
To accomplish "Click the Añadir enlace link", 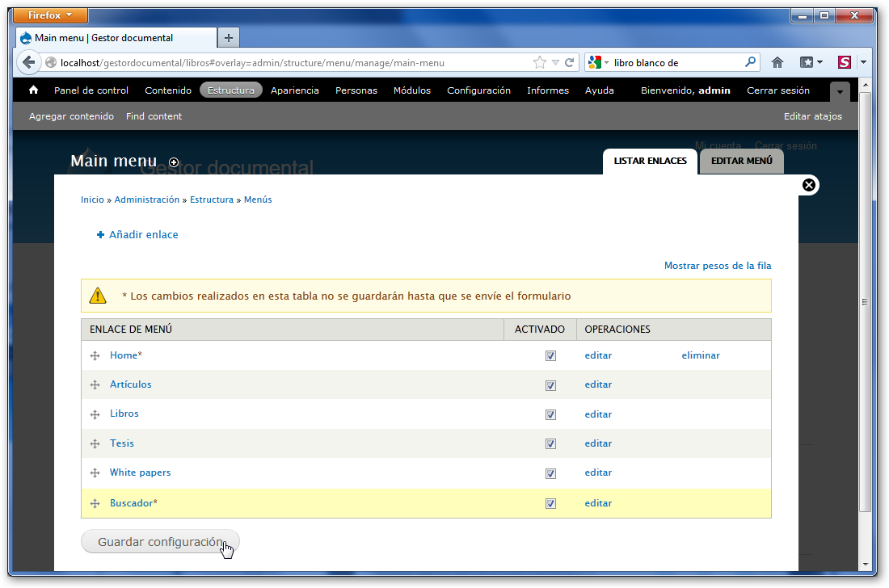I will click(143, 235).
